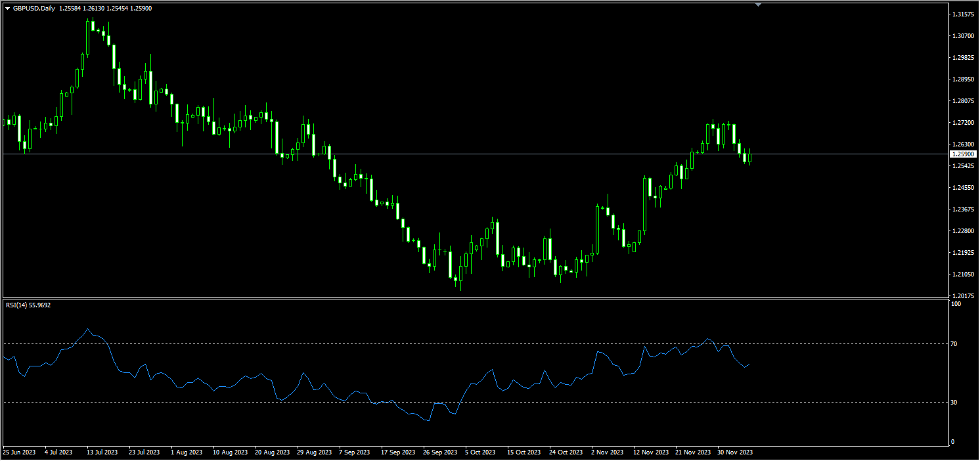The width and height of the screenshot is (980, 461).
Task: Click the 1 Aug 2023 date label
Action: 187,452
